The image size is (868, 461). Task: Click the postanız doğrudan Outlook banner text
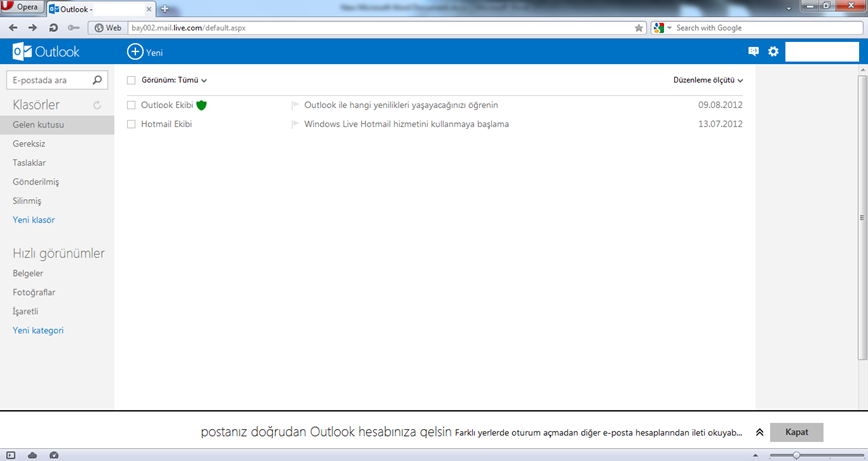tap(326, 432)
